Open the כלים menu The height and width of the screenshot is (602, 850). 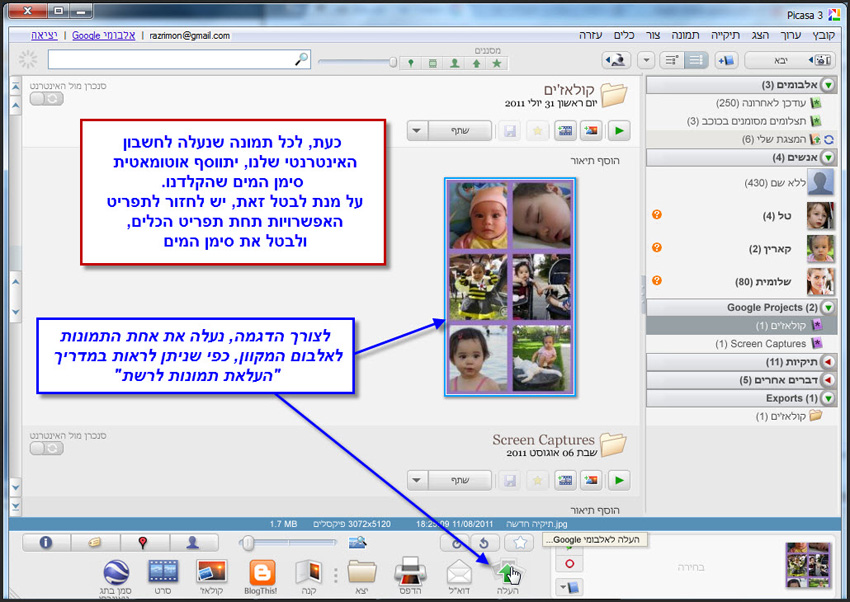(x=624, y=35)
